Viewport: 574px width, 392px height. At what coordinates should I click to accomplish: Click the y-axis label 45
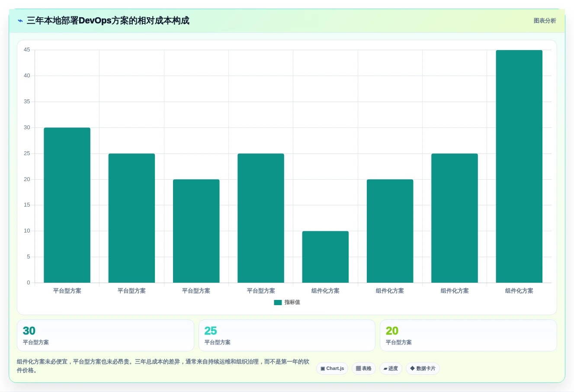tap(27, 50)
